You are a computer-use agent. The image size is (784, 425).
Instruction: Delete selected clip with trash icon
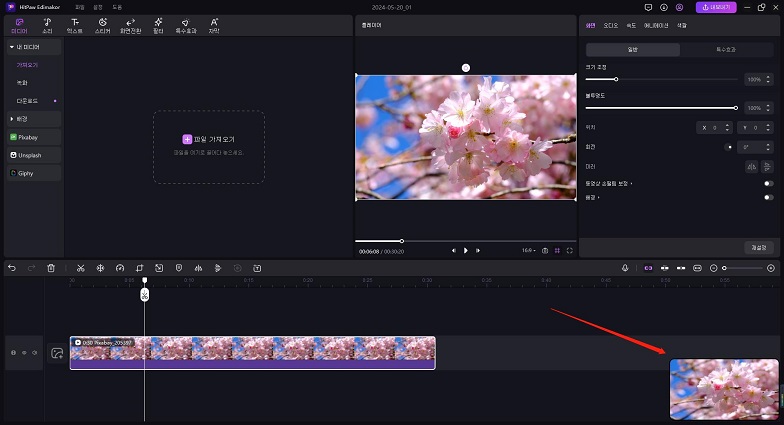click(x=51, y=268)
